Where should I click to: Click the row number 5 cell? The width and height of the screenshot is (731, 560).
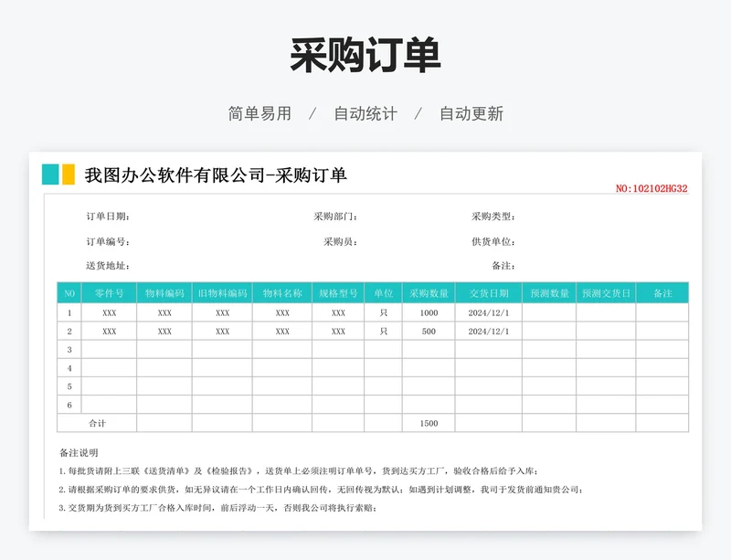coord(69,386)
